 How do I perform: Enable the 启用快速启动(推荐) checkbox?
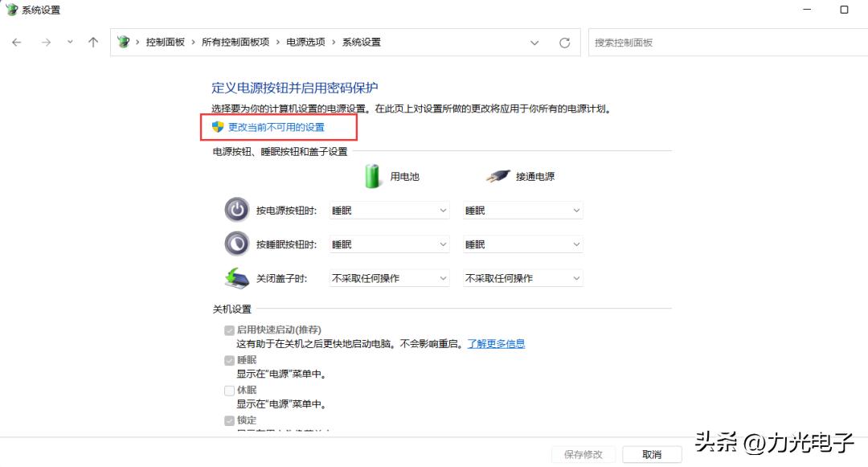click(x=230, y=330)
